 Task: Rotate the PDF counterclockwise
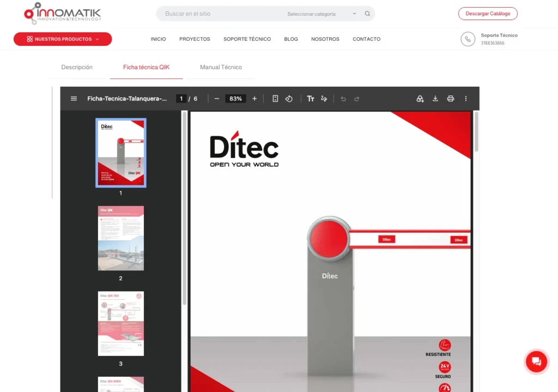pos(289,99)
